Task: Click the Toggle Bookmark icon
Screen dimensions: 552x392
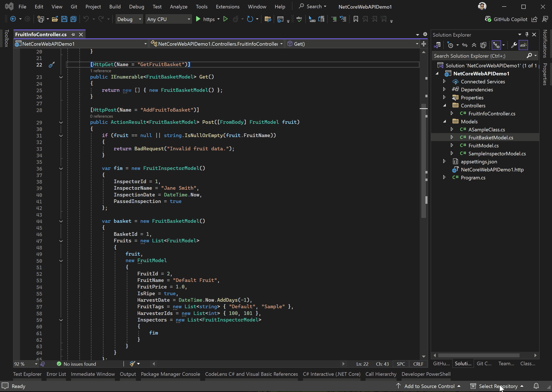Action: coord(356,19)
